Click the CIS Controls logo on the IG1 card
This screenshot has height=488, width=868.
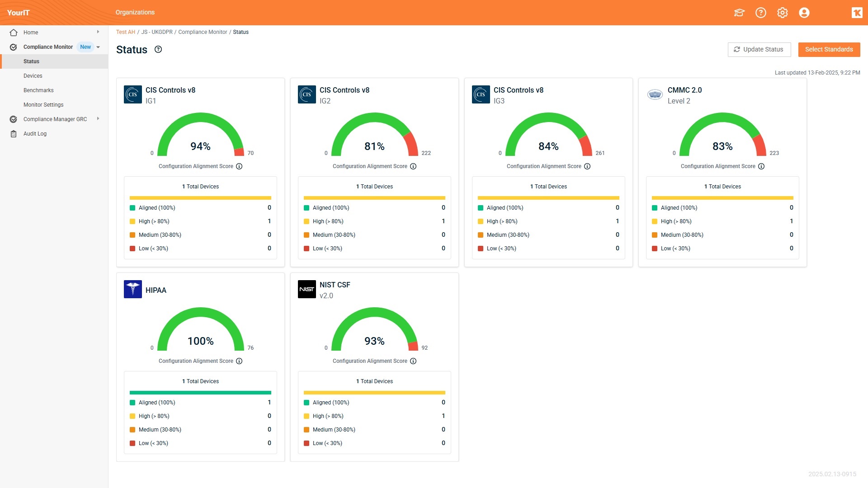pos(132,94)
